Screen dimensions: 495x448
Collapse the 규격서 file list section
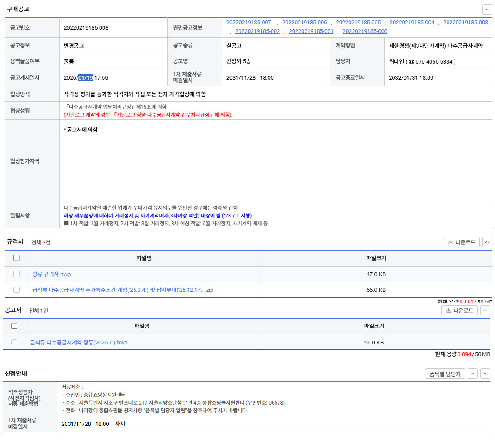pos(487,242)
